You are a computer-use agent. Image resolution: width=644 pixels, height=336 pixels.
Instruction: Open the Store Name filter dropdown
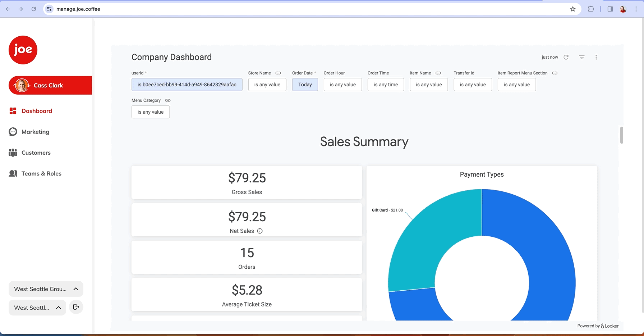267,85
